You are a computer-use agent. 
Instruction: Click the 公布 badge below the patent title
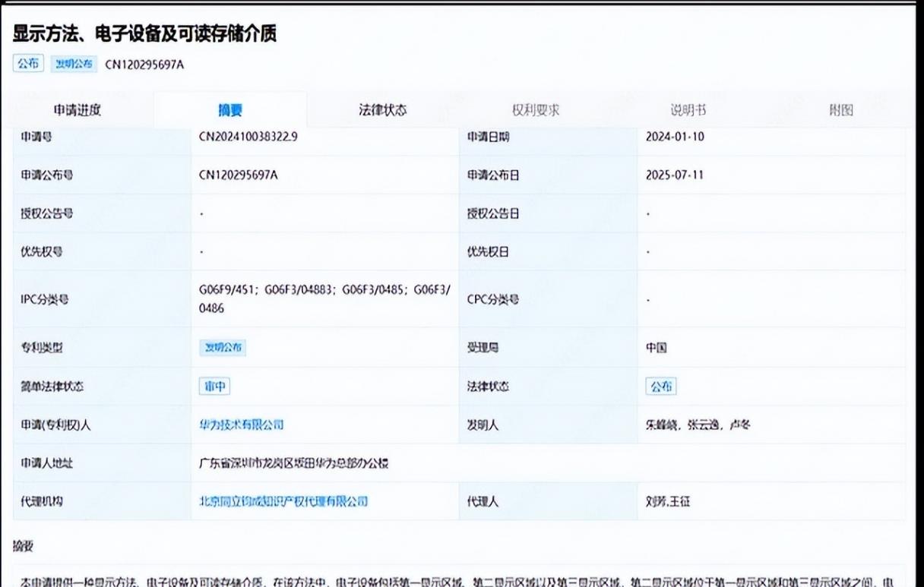click(29, 65)
